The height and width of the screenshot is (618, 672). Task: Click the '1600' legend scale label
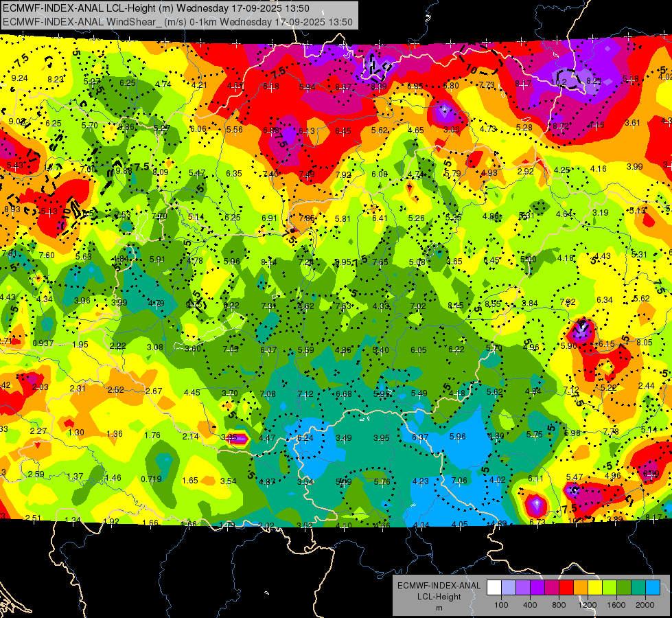tap(616, 605)
